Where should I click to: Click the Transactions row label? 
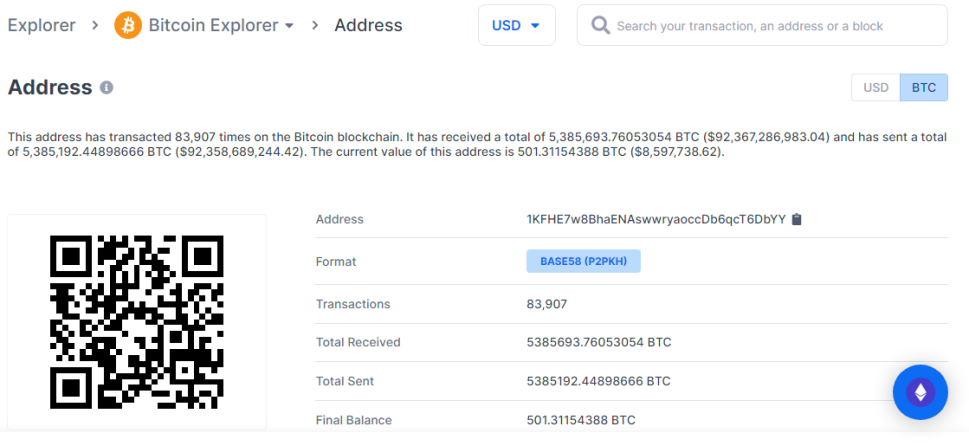pyautogui.click(x=353, y=304)
